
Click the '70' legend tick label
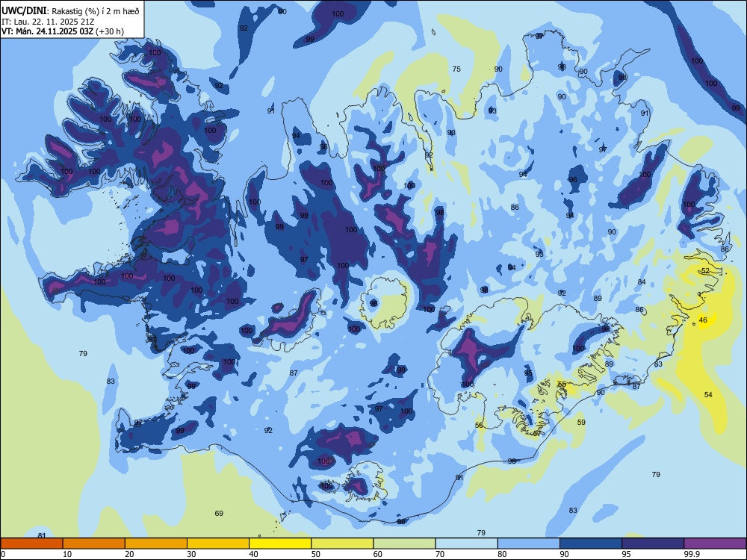pyautogui.click(x=440, y=554)
